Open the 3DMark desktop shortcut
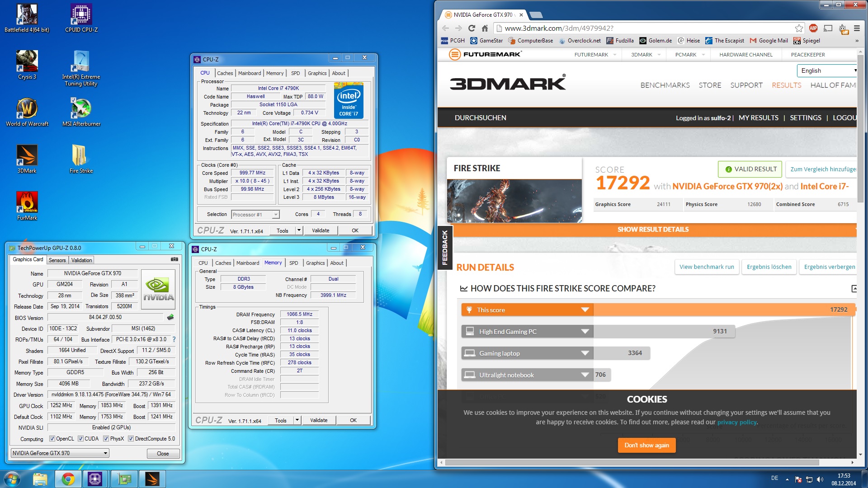The height and width of the screenshot is (488, 868). (27, 159)
